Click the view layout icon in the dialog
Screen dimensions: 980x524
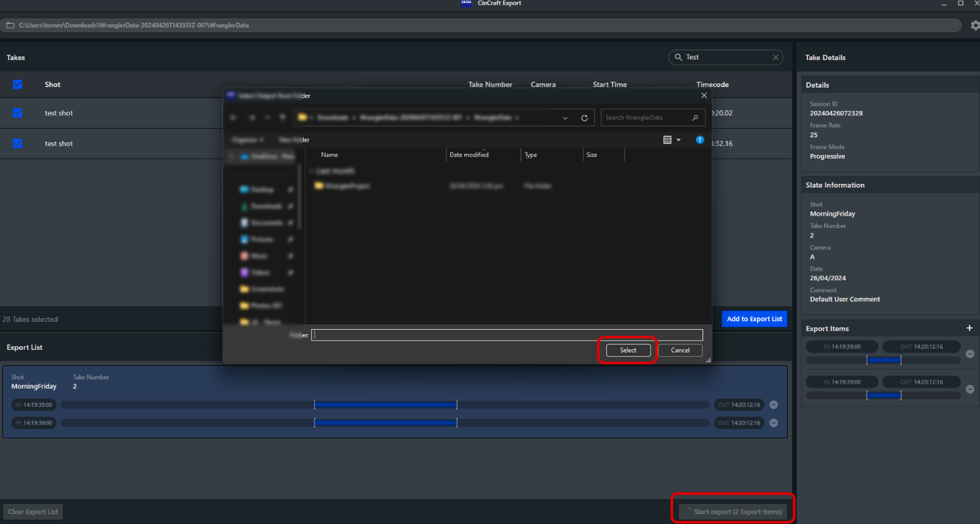coord(668,140)
